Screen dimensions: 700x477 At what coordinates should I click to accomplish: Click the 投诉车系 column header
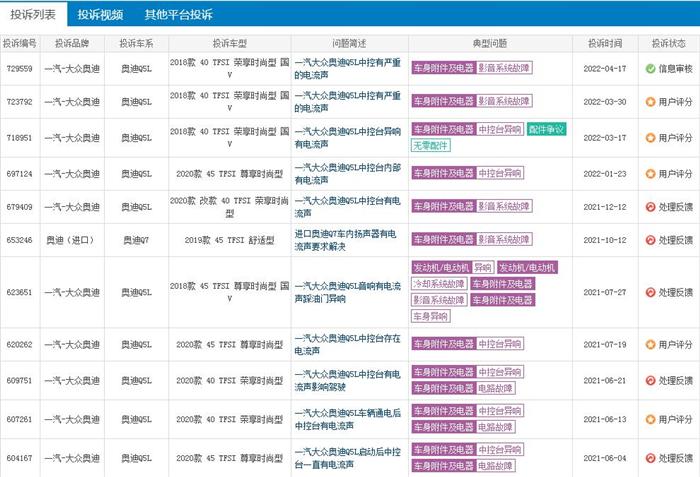pyautogui.click(x=136, y=44)
